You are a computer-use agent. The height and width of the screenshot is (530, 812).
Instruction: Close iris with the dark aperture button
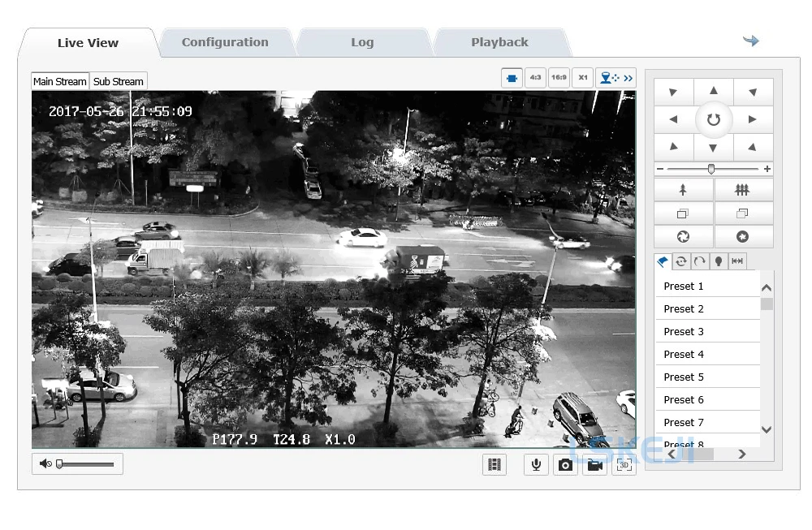743,236
